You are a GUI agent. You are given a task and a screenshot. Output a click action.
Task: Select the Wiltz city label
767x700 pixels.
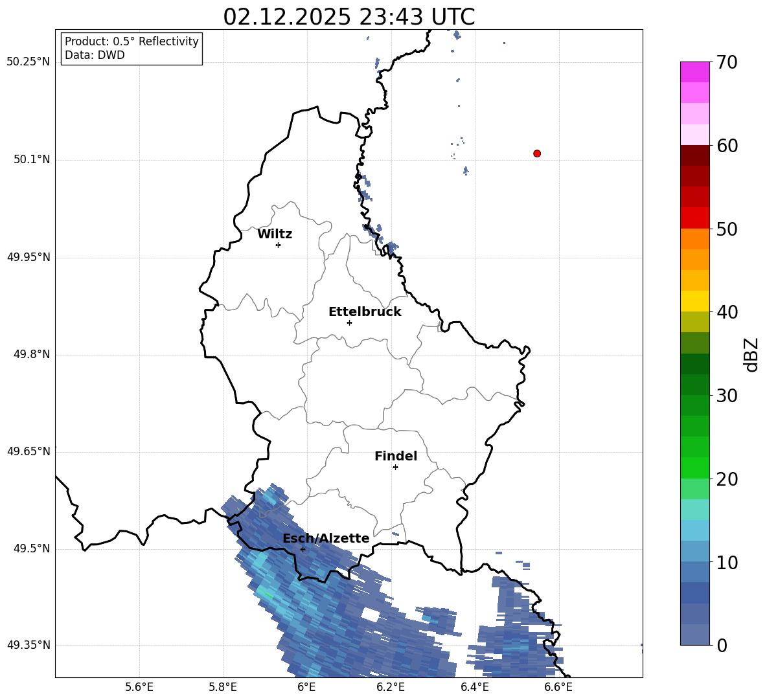click(275, 234)
